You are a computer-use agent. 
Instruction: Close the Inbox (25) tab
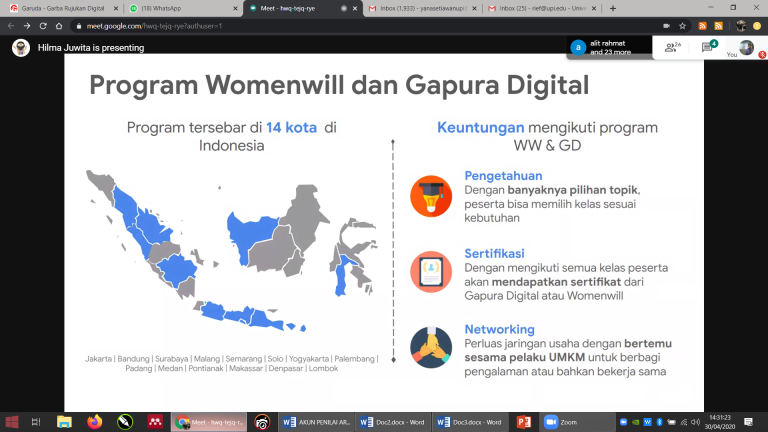tap(594, 8)
